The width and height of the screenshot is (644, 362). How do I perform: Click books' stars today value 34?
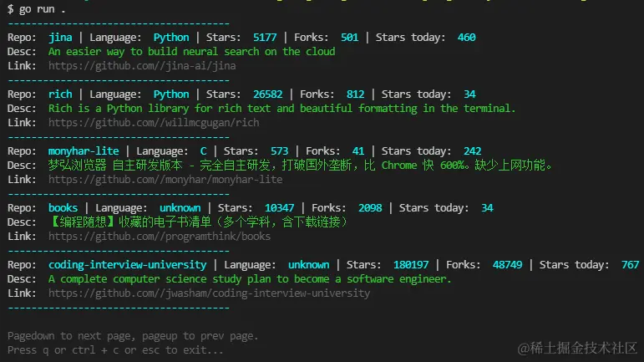(487, 208)
